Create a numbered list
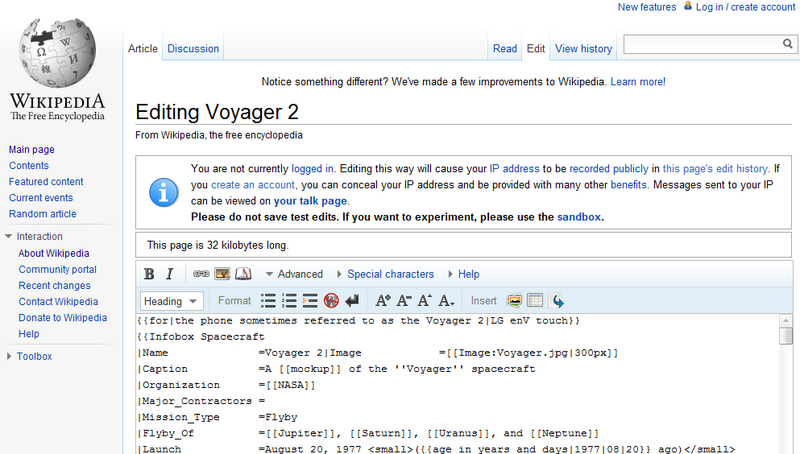The image size is (800, 454). point(289,301)
